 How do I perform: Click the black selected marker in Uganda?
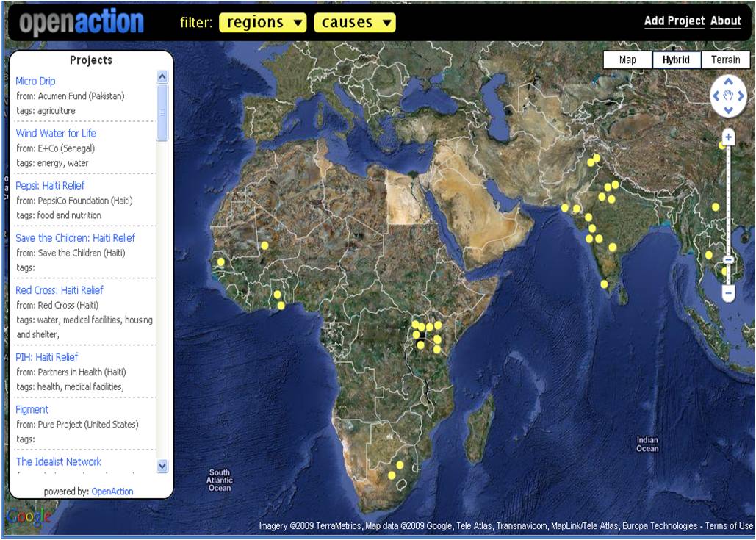pos(422,336)
